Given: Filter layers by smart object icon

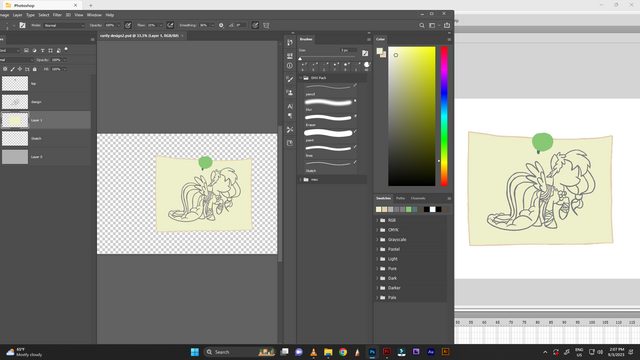Looking at the screenshot, I should tap(59, 50).
